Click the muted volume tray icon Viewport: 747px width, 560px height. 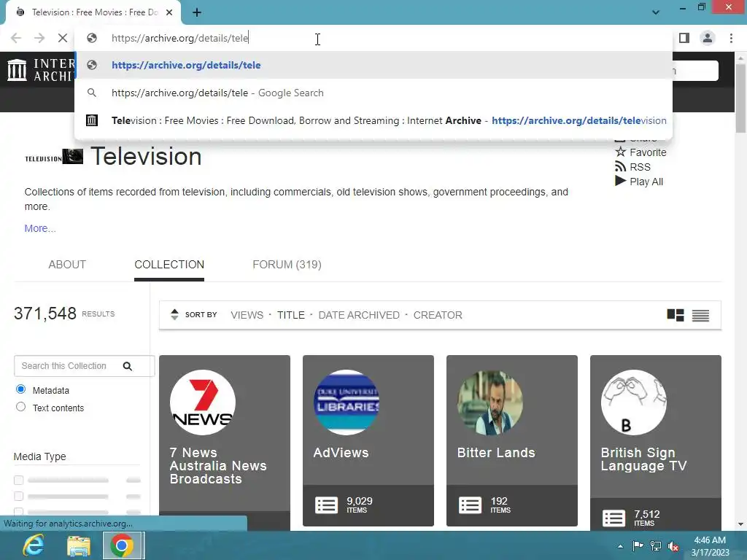coord(673,546)
